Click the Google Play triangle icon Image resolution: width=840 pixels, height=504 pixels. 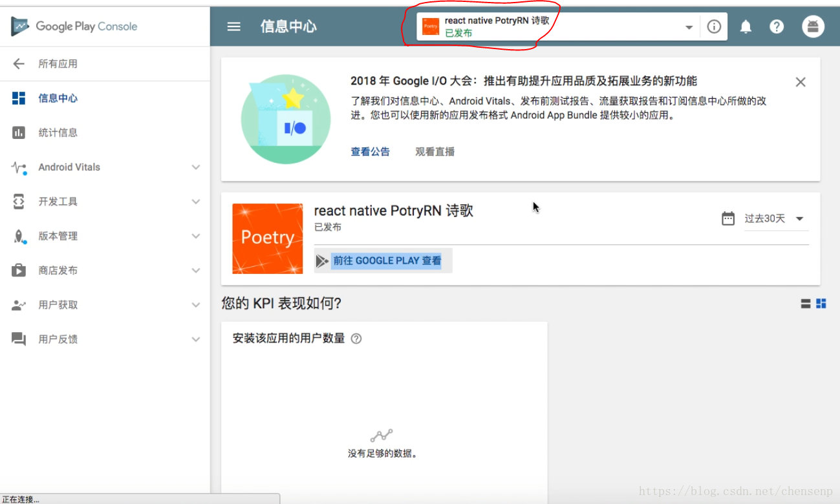point(322,261)
